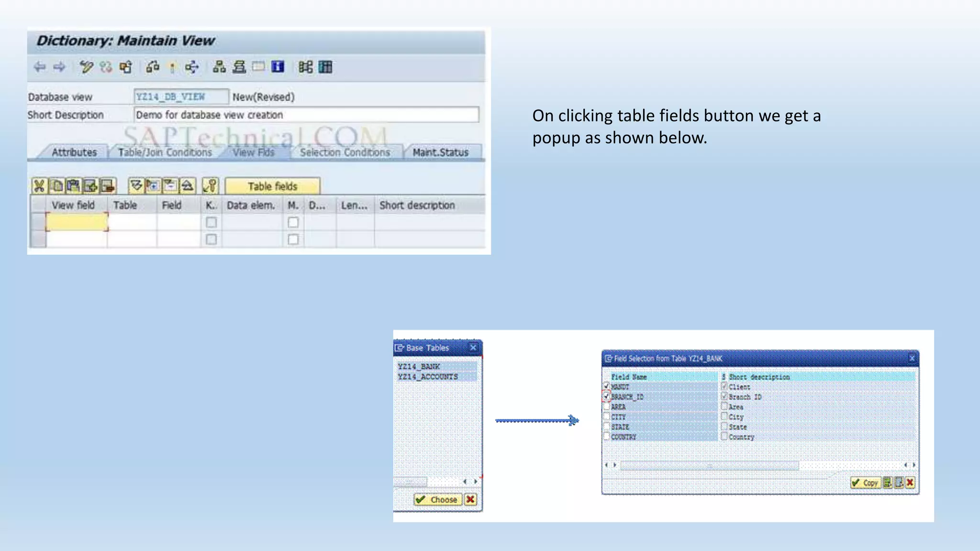The image size is (980, 551).
Task: Uncheck the MANDT field checkbox
Action: [x=607, y=386]
